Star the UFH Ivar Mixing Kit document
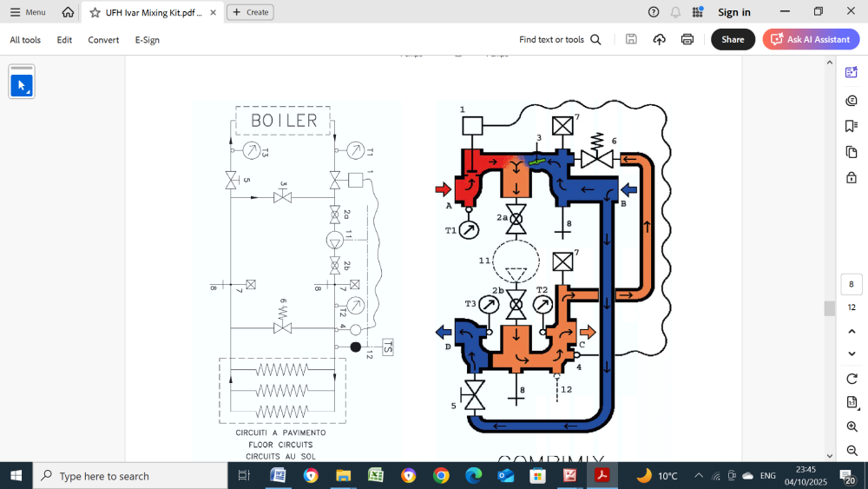This screenshot has width=868, height=489. pos(95,12)
